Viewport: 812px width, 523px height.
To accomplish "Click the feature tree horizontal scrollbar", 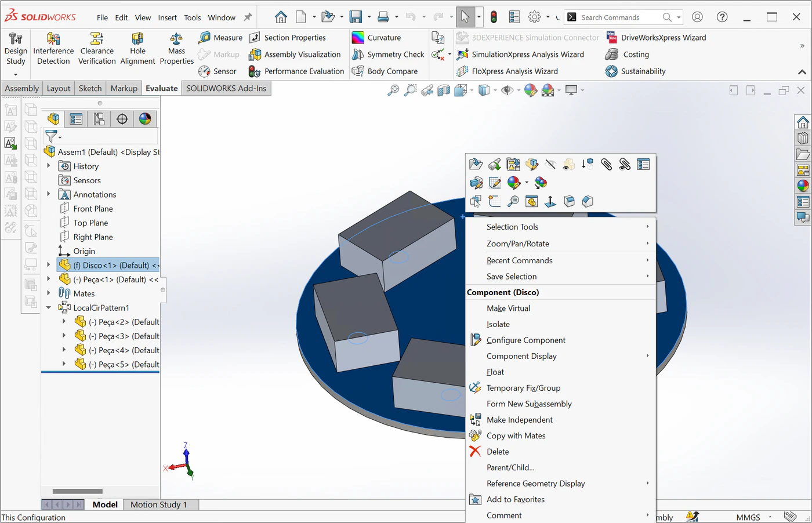I will point(77,491).
